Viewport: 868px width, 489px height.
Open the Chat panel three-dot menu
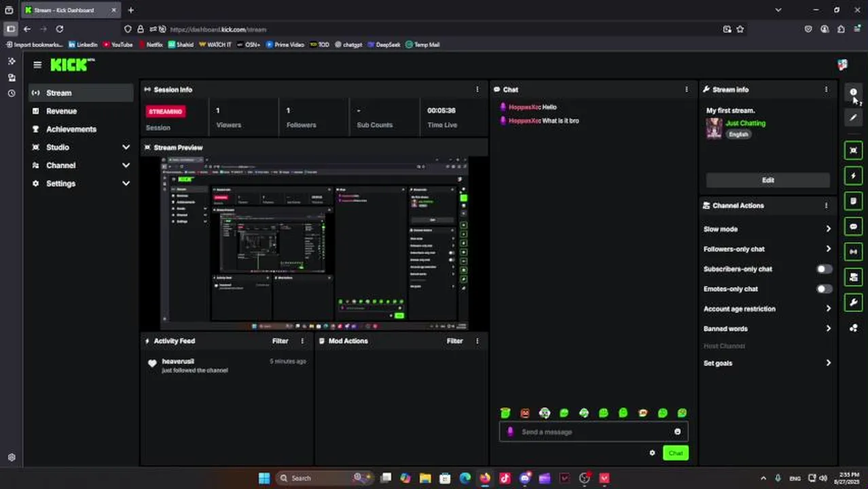tap(686, 90)
